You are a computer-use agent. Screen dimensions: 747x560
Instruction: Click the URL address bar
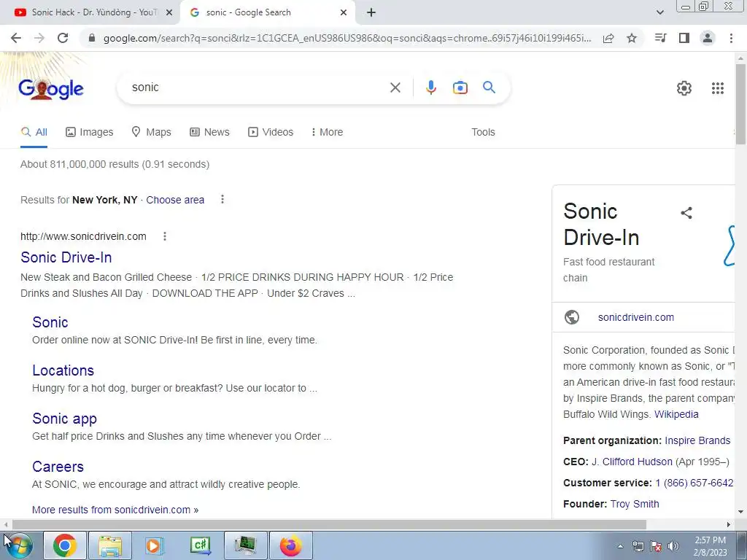coord(347,38)
